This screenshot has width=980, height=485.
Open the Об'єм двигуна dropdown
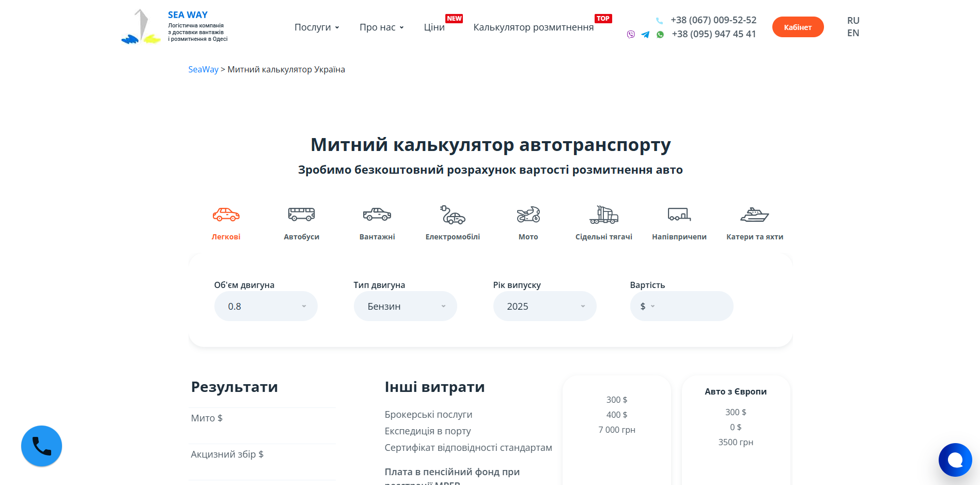[266, 306]
